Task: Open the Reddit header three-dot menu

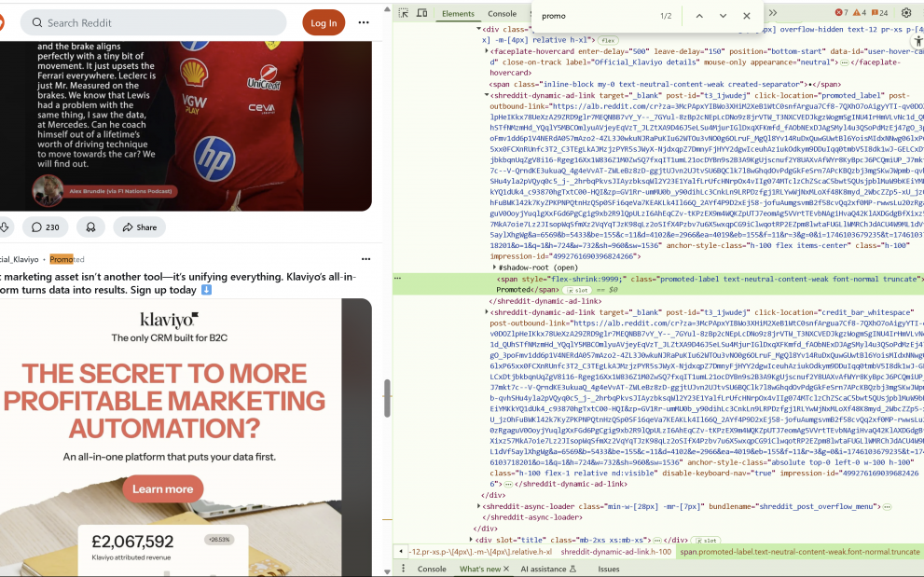Action: tap(364, 23)
